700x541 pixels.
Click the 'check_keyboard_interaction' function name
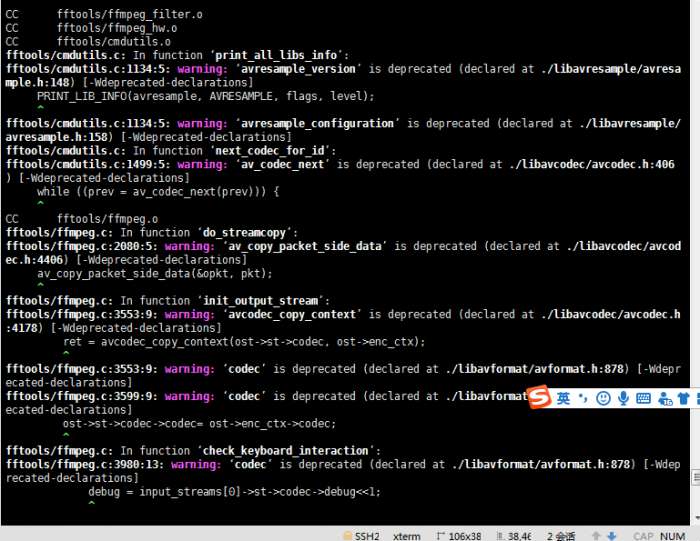(x=285, y=451)
